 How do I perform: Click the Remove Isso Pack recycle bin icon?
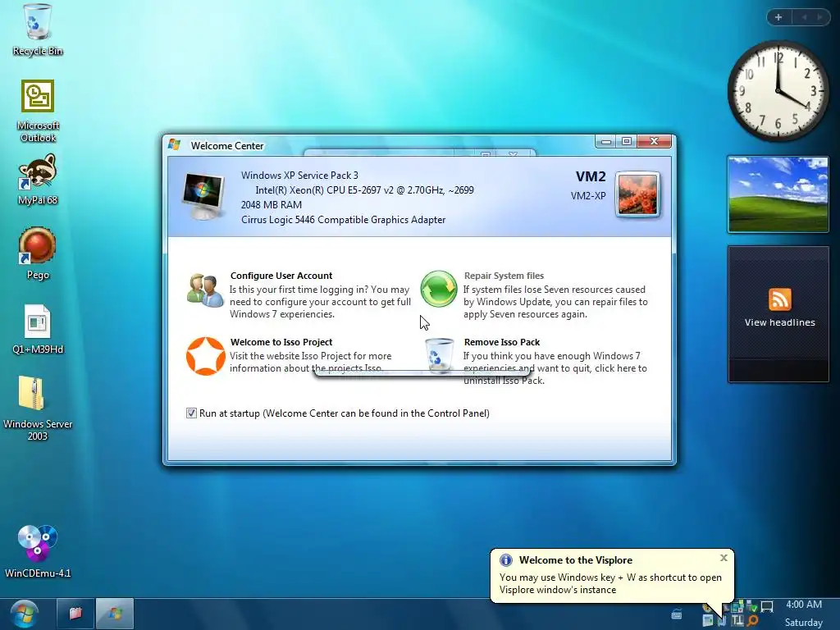(440, 354)
